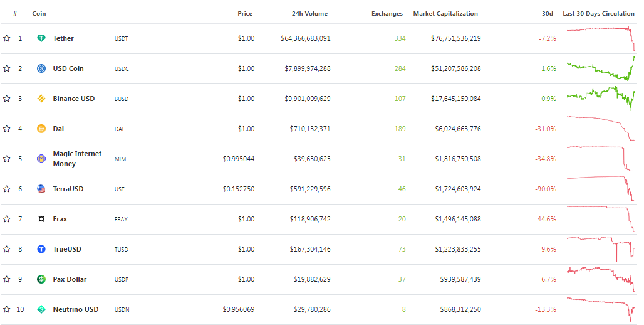Click the BUSD ticker symbol
Image resolution: width=644 pixels, height=325 pixels.
[x=121, y=99]
